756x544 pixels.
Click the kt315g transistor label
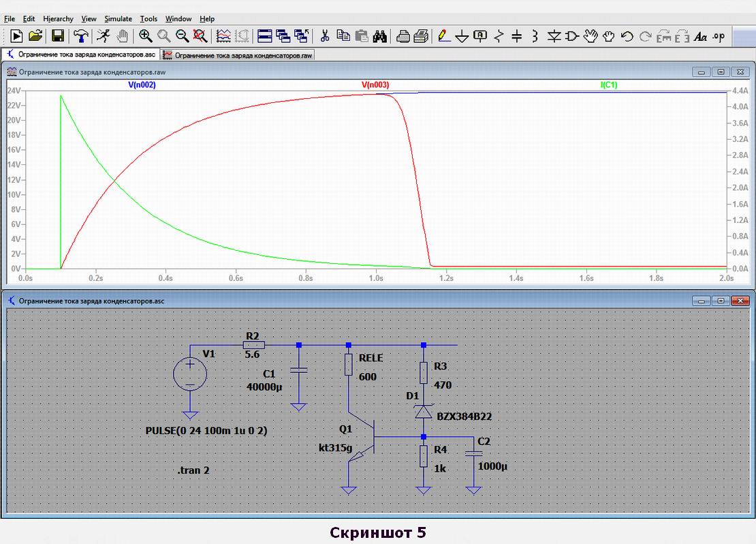[335, 448]
